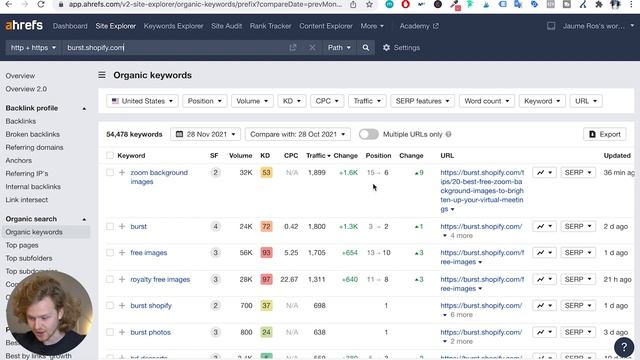Open SERP dropdown for burst row

(578, 227)
